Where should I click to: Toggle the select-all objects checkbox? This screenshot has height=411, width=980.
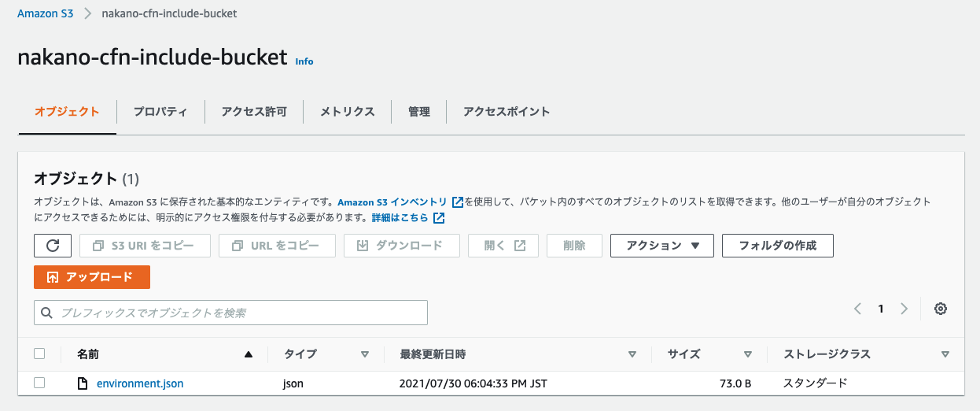pos(39,354)
